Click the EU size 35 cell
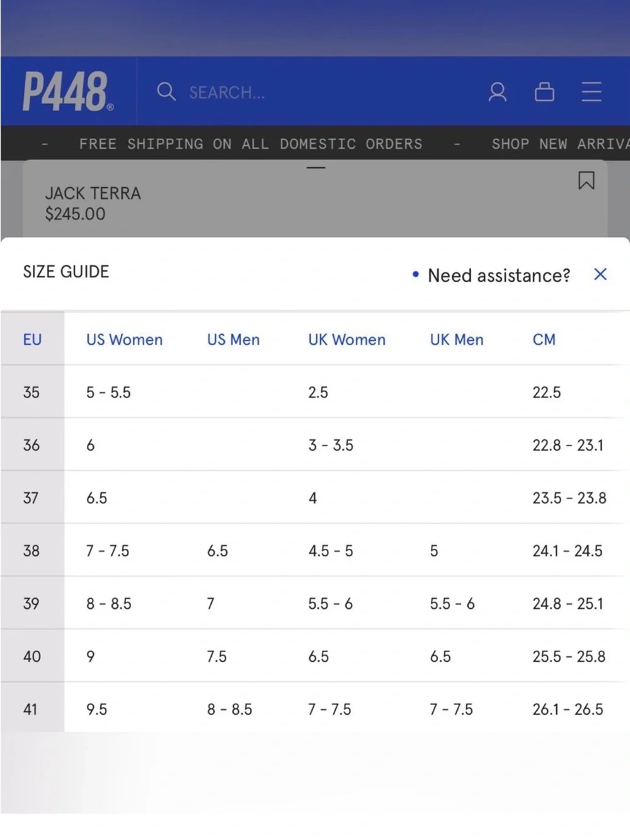 (x=31, y=392)
